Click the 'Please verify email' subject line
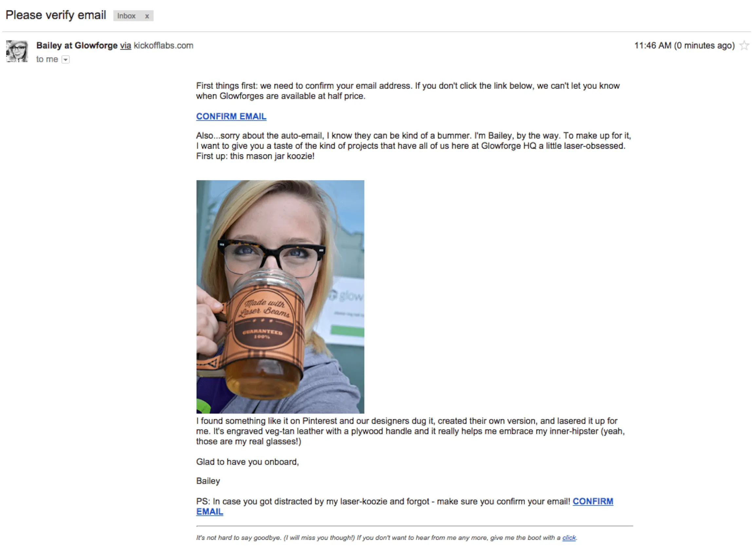 [x=56, y=15]
